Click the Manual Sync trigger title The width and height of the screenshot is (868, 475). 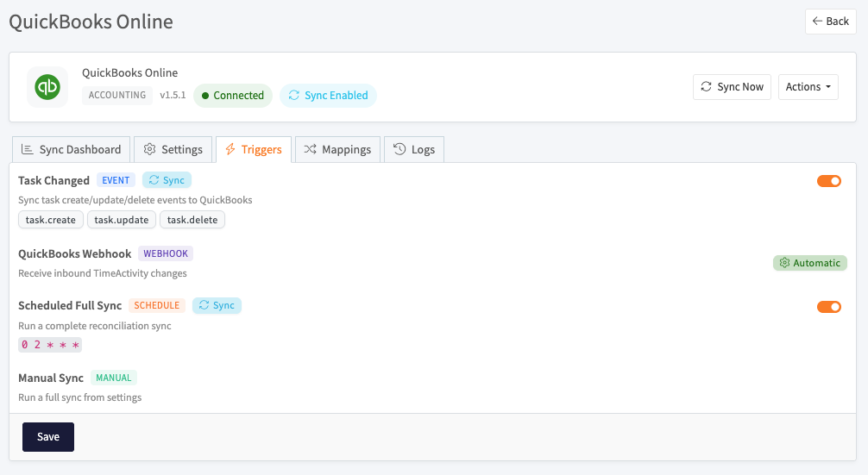tap(51, 378)
